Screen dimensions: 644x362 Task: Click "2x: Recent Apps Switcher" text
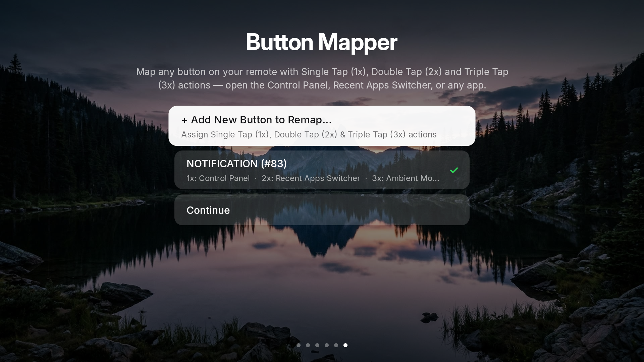tap(311, 178)
